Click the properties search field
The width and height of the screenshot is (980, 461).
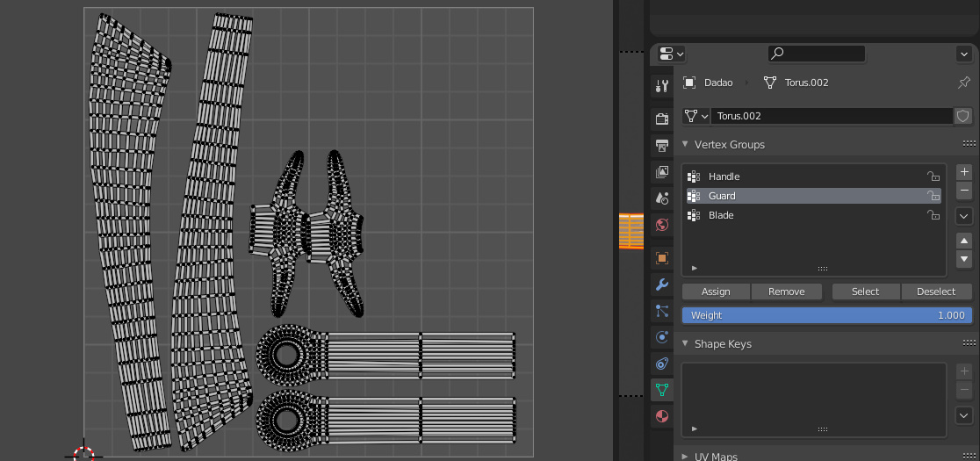click(x=817, y=54)
